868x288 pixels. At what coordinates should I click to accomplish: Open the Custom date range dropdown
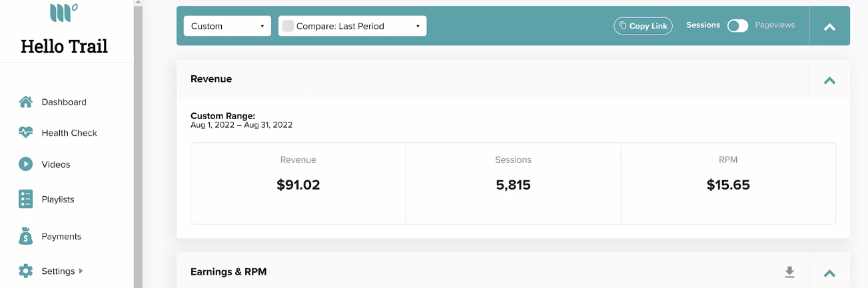227,26
